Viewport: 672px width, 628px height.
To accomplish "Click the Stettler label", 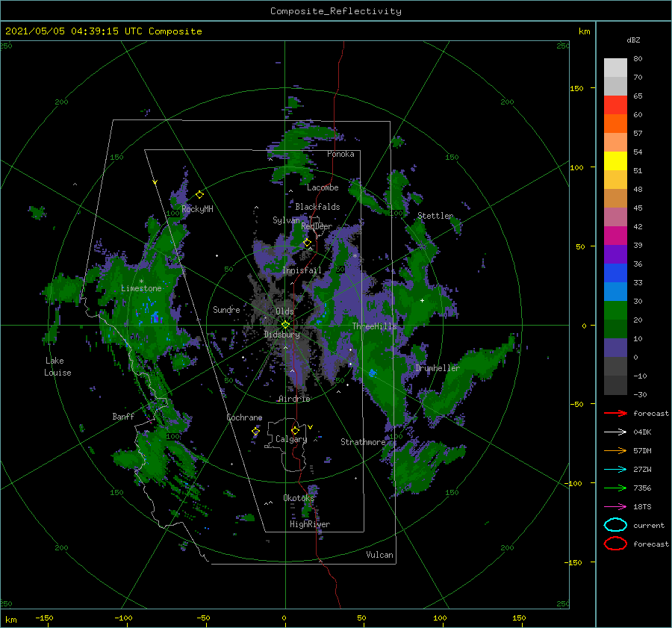I will [x=435, y=216].
